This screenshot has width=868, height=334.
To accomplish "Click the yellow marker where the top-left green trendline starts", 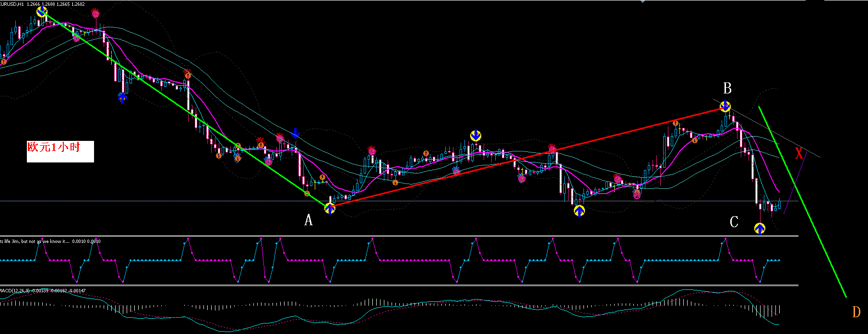I will coord(42,12).
